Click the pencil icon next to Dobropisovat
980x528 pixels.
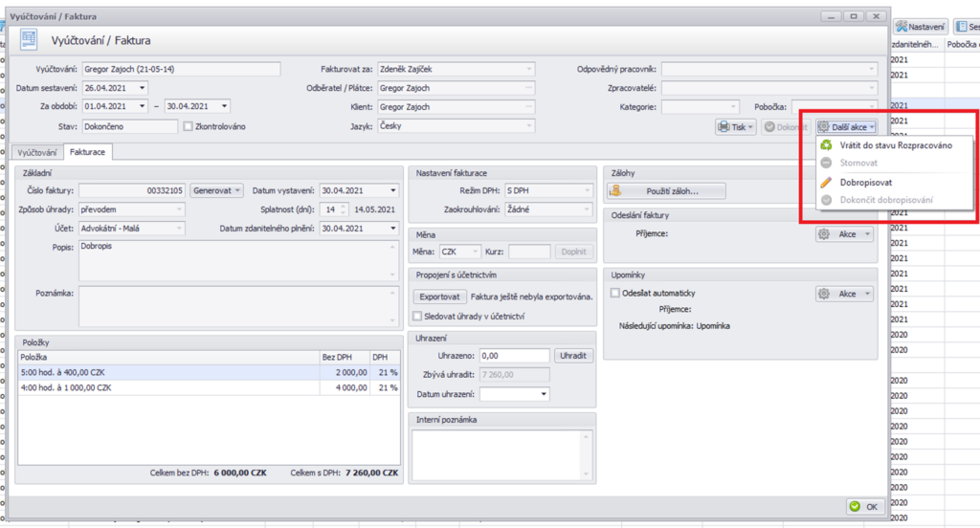[826, 182]
